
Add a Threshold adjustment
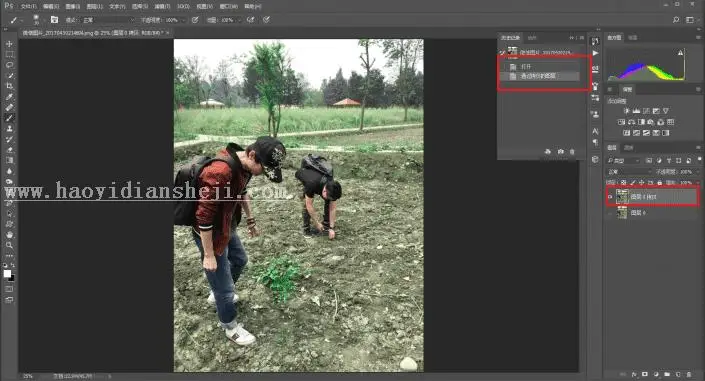coord(646,133)
